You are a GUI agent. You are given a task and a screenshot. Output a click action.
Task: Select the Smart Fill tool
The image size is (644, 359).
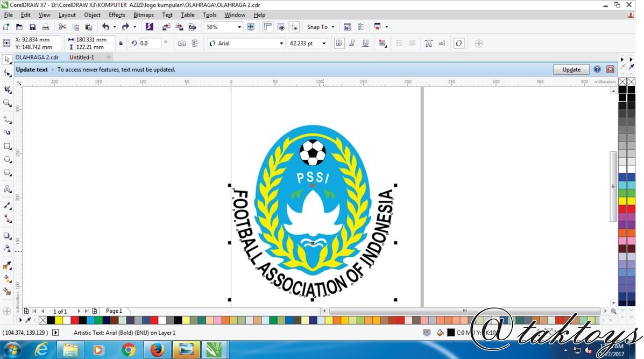click(7, 292)
